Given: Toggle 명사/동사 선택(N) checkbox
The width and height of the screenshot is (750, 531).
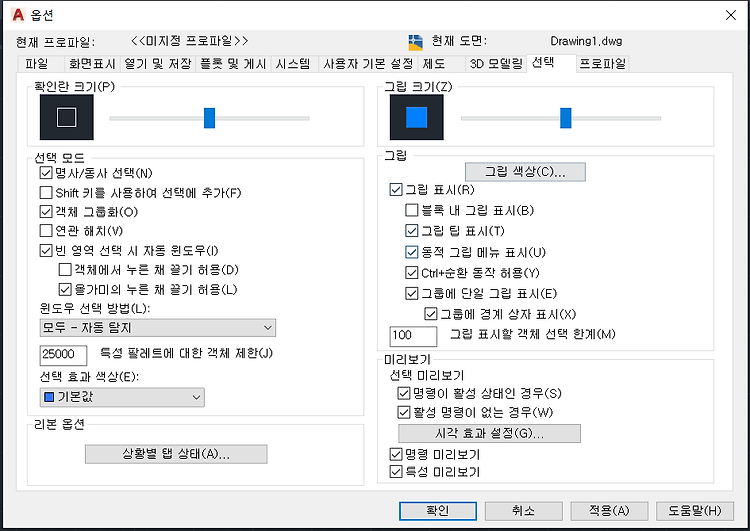Looking at the screenshot, I should click(46, 173).
